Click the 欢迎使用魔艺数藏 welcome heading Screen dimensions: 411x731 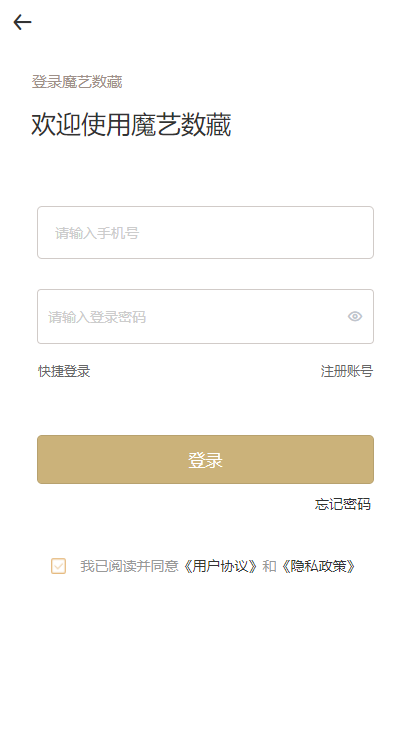(x=131, y=125)
